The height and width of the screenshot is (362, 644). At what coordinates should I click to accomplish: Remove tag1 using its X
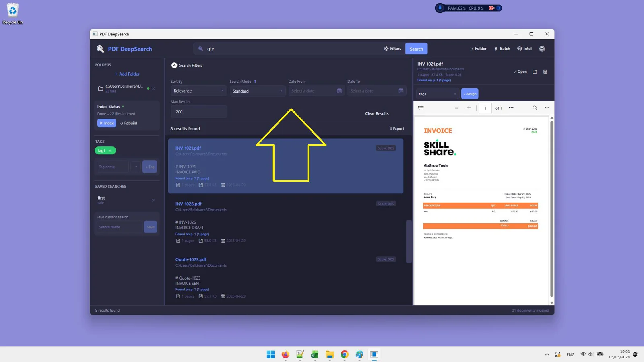pyautogui.click(x=110, y=150)
